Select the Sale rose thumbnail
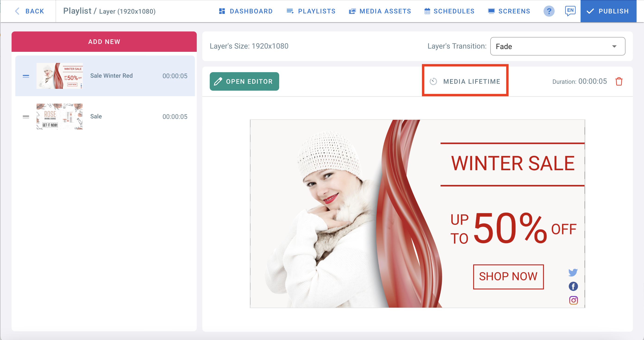Screen dimensions: 644x340 pos(59,117)
